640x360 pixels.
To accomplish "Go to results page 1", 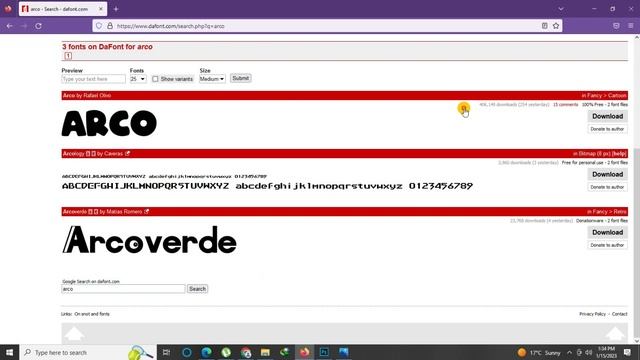I will 68,56.
